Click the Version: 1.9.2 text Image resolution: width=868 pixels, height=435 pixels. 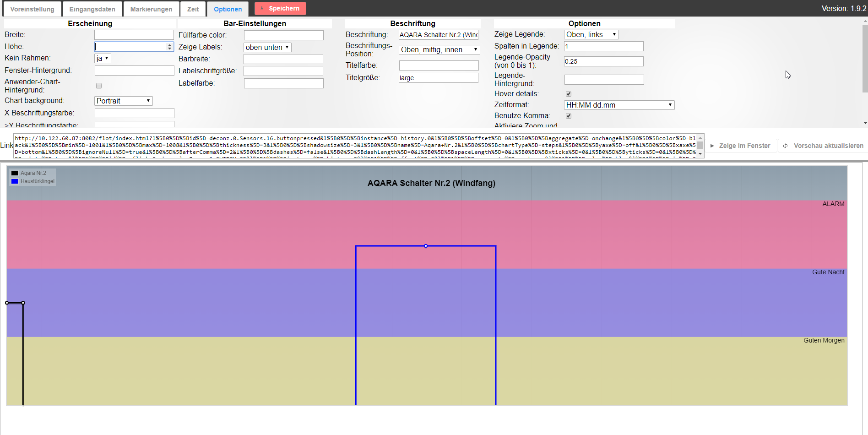(844, 8)
